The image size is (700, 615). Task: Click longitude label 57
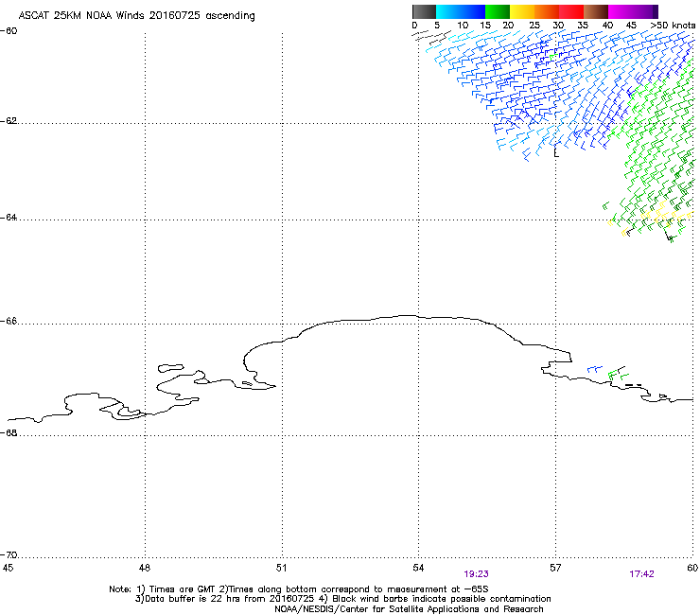(555, 568)
